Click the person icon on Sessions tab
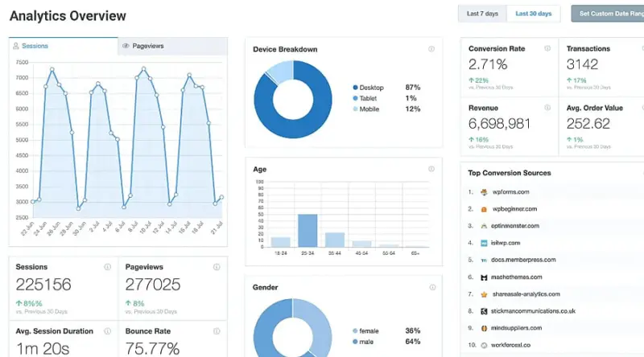 15,46
